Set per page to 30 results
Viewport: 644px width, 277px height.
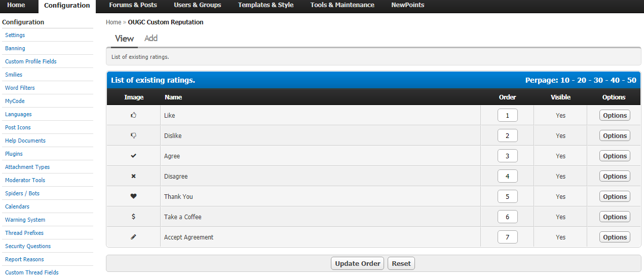tap(598, 80)
